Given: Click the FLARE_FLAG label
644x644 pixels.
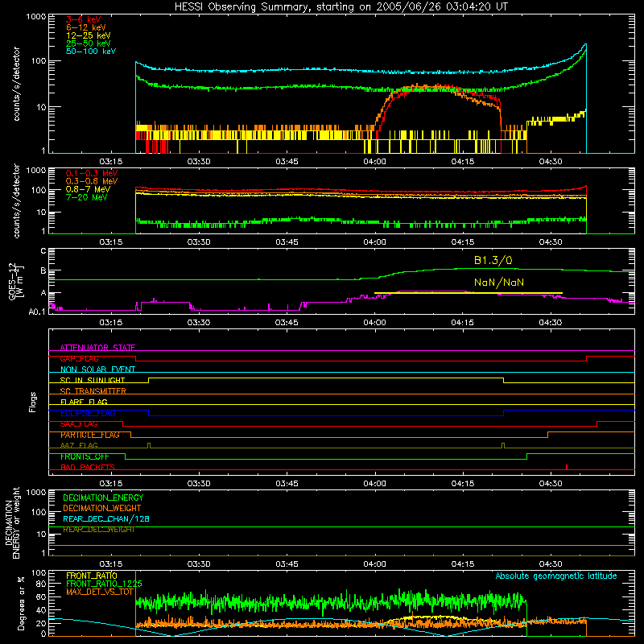Looking at the screenshot, I should point(84,402).
